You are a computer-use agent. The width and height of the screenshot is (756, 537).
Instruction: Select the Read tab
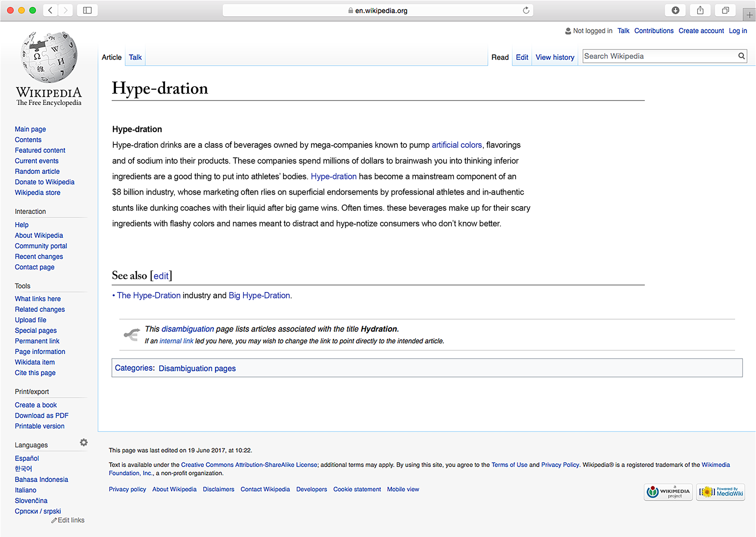[x=500, y=57]
